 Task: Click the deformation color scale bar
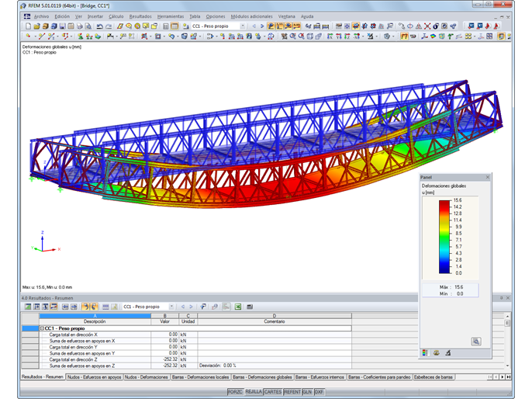444,237
